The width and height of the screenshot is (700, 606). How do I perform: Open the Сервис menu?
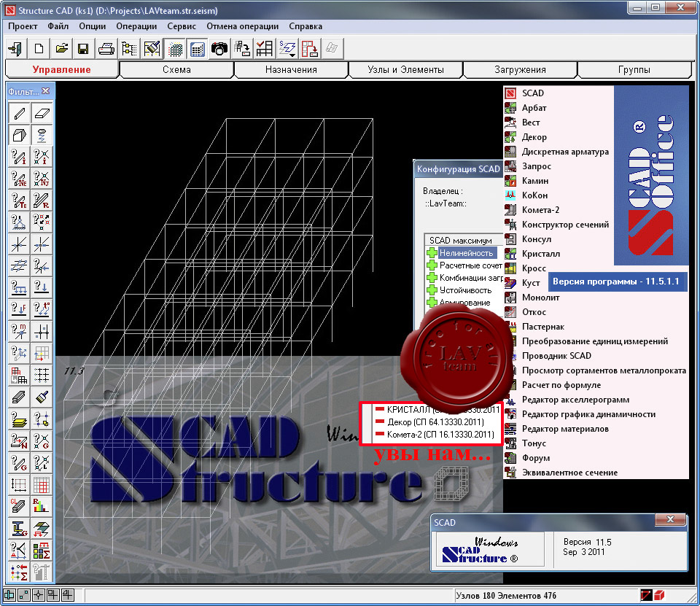(x=182, y=26)
